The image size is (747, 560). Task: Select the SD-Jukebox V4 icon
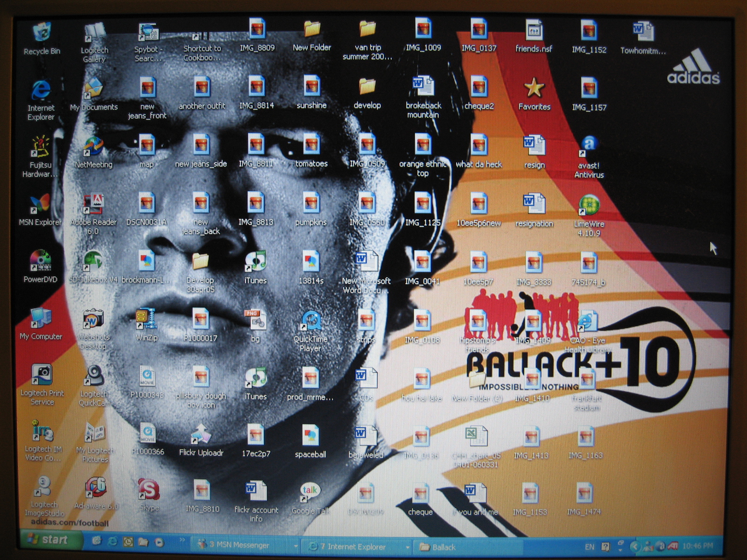click(x=93, y=261)
